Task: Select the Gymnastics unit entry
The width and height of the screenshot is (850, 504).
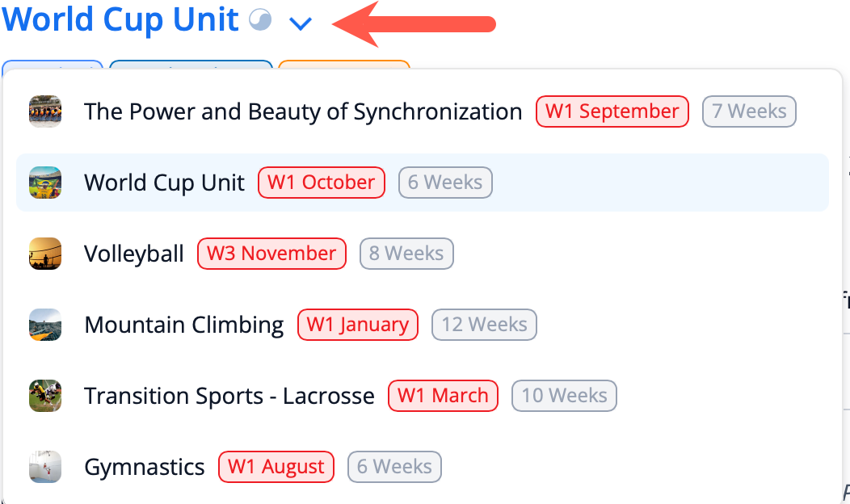Action: pos(145,467)
